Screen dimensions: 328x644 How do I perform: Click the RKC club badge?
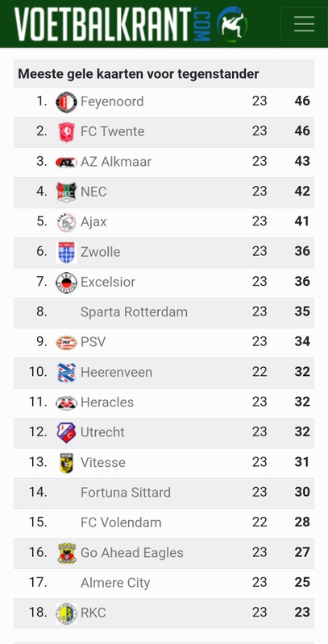click(x=66, y=613)
